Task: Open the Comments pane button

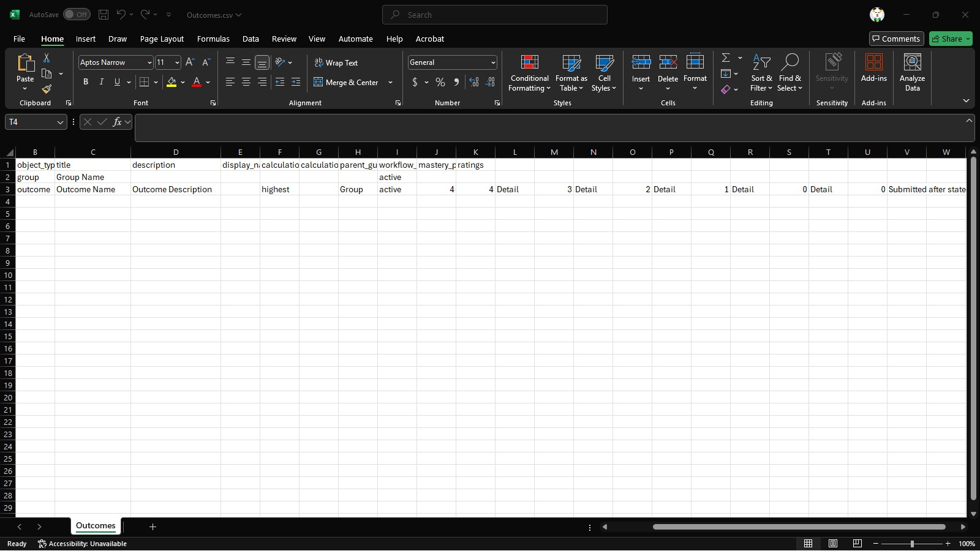Action: (x=895, y=39)
